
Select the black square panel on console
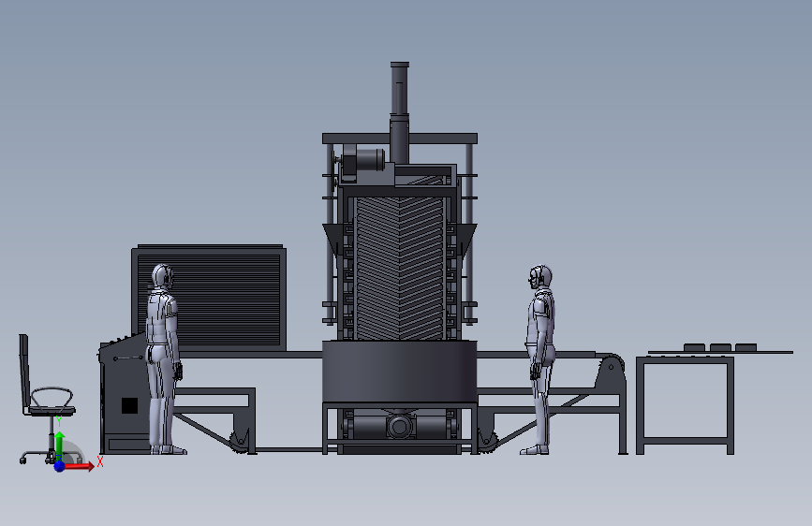(129, 405)
